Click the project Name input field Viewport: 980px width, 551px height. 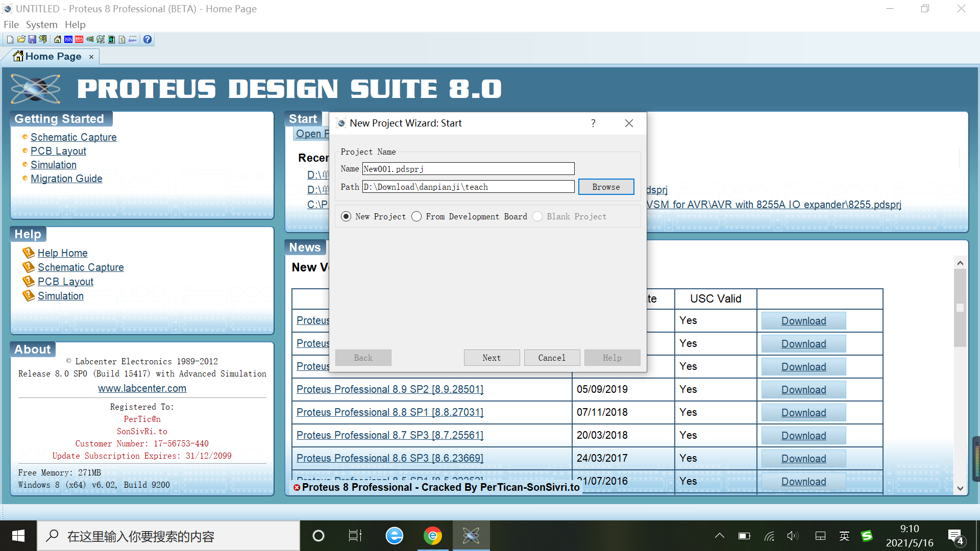(x=468, y=169)
